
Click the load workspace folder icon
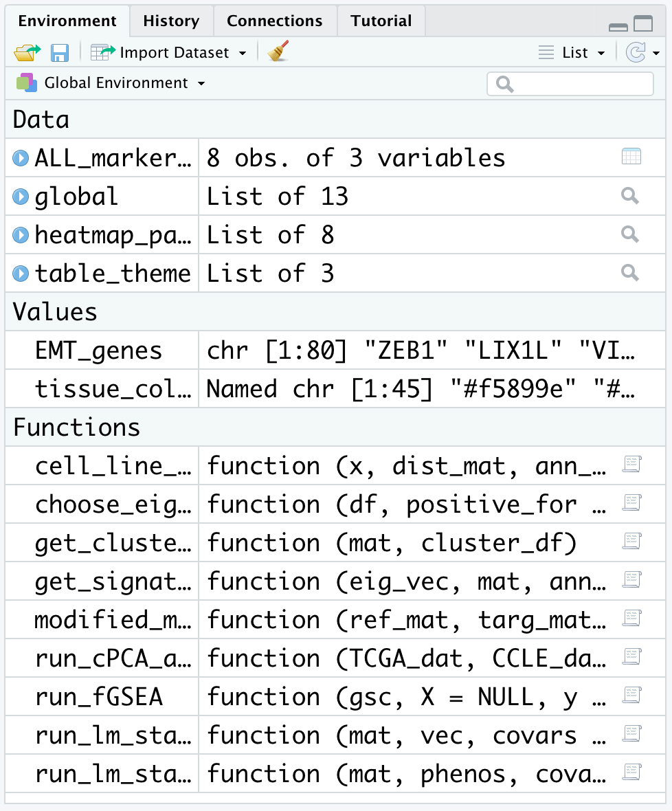(27, 52)
